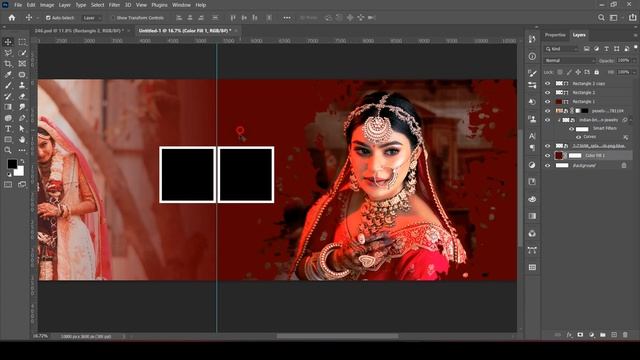Hide the Rectangle 1 layer
This screenshot has height=360, width=640.
coord(548,102)
